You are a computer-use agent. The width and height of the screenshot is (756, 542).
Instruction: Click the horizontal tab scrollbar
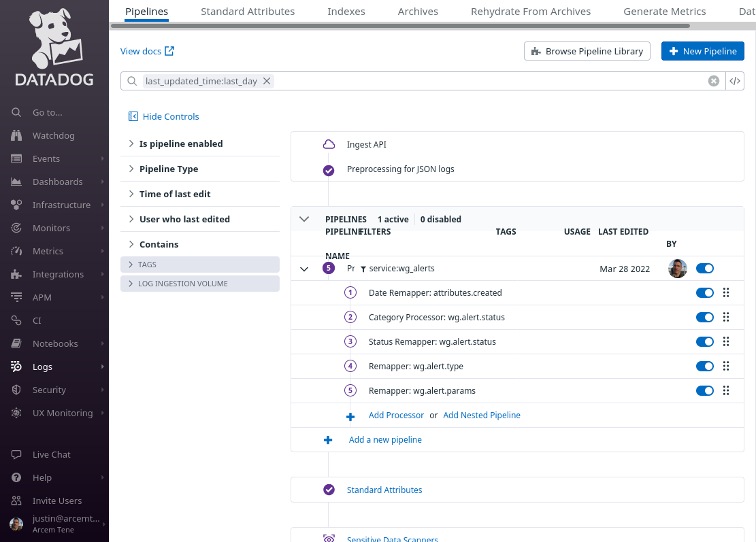pos(400,26)
